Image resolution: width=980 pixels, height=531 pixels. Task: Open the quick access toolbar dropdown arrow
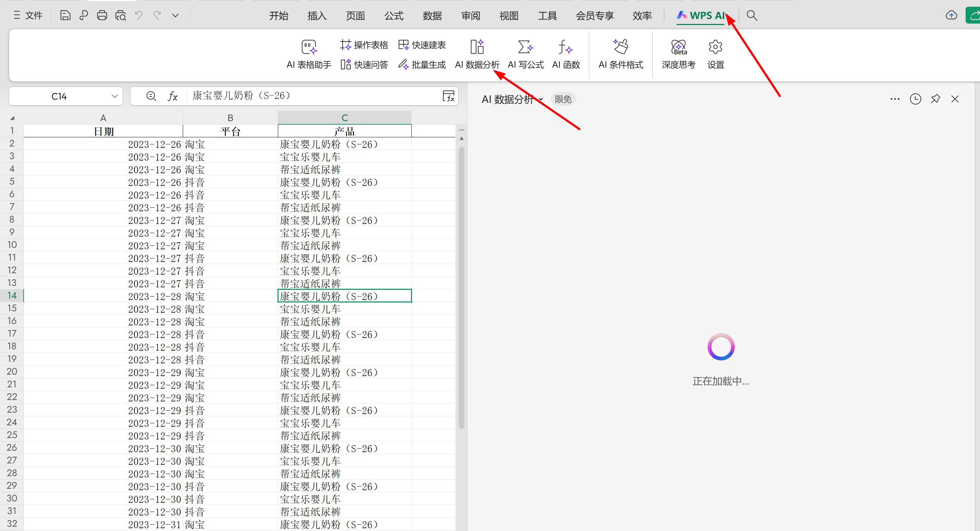[x=175, y=15]
